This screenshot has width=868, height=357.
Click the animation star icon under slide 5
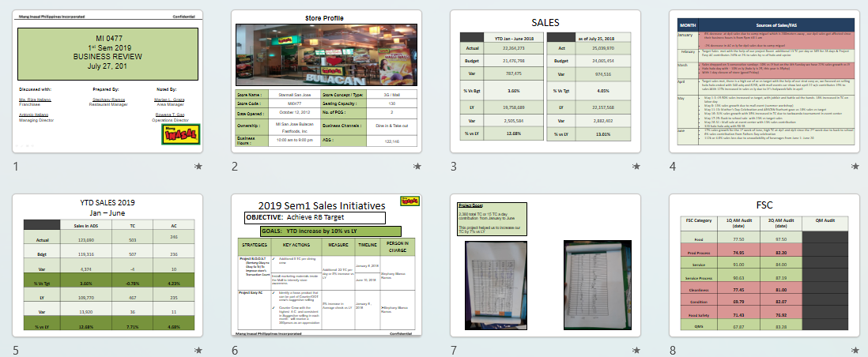(x=198, y=350)
